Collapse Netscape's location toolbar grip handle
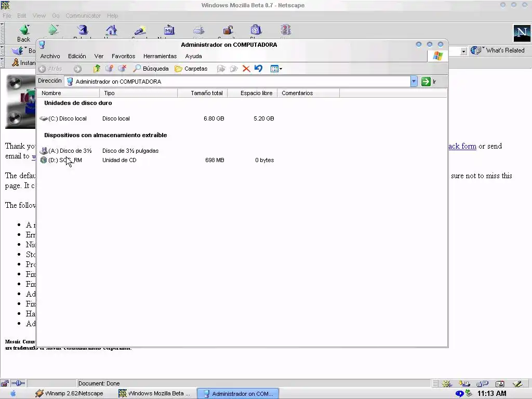This screenshot has width=532, height=399. (2, 50)
